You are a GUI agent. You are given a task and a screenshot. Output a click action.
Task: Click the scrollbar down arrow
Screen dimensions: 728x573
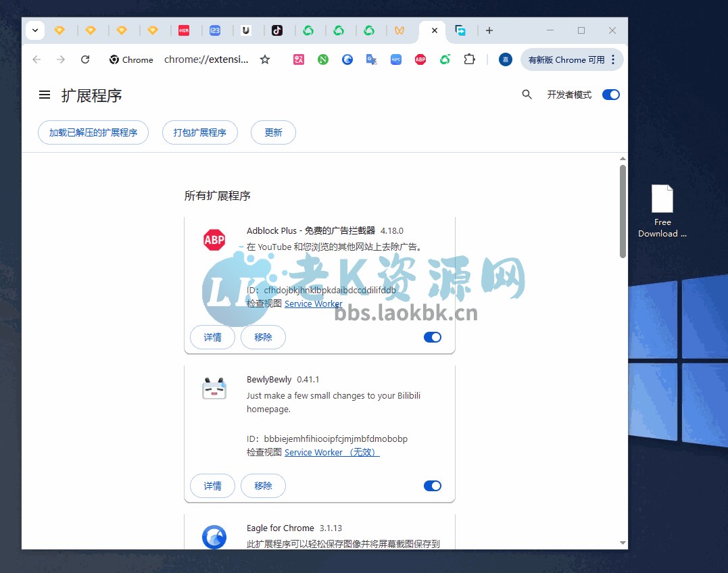(x=623, y=543)
